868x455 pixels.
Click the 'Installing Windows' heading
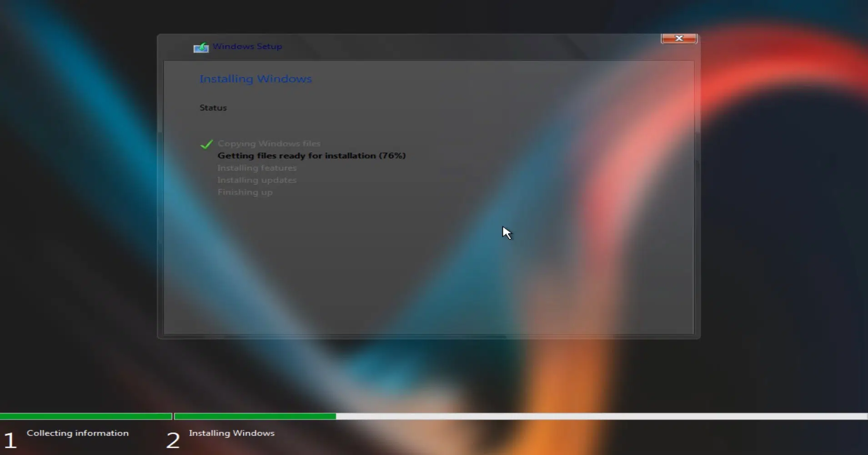point(256,79)
